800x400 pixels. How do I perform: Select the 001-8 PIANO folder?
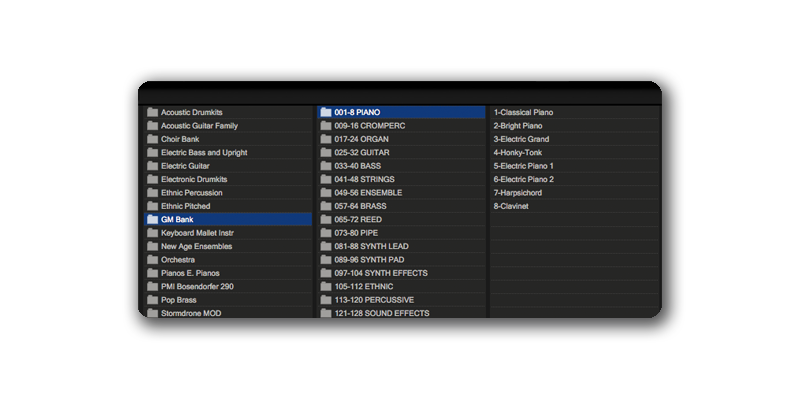point(357,112)
